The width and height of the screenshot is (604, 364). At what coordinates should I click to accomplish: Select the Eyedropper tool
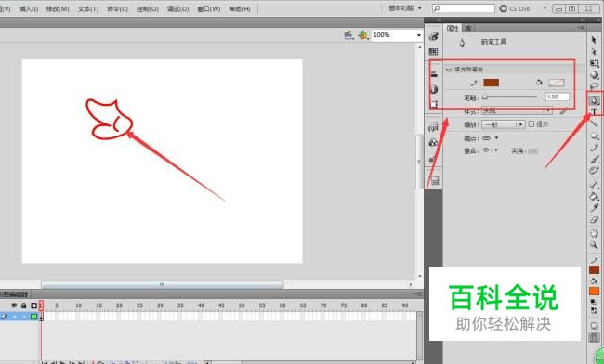click(594, 208)
